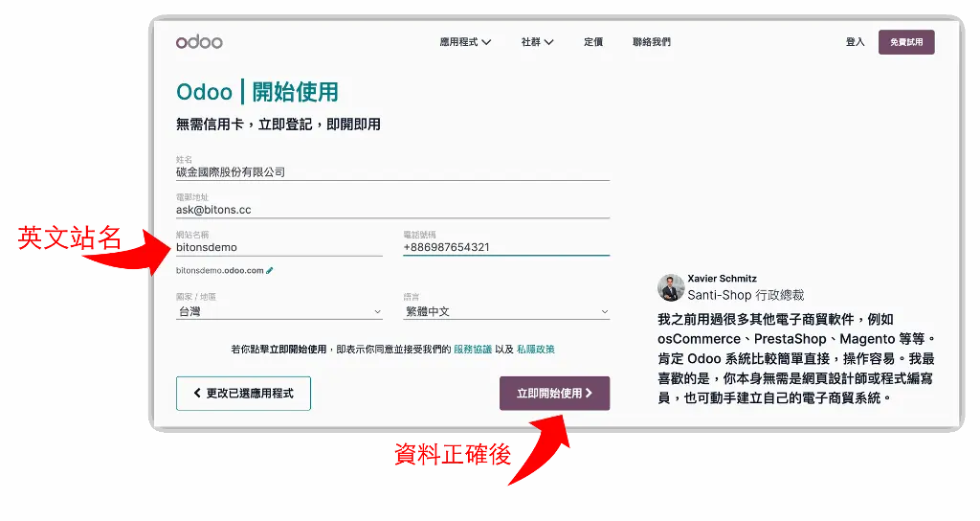Click the Santi-Shop 行政總裁 text
Image resolution: width=980 pixels, height=521 pixels.
746,295
